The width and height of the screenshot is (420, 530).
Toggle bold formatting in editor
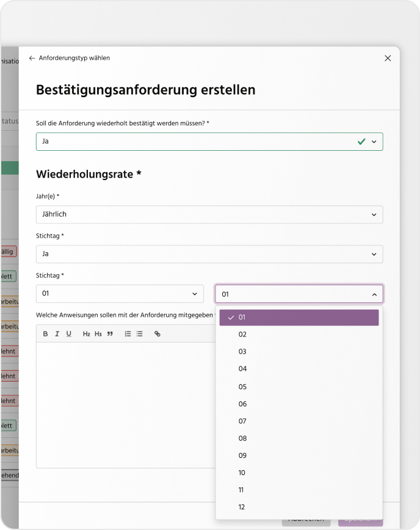(x=45, y=334)
